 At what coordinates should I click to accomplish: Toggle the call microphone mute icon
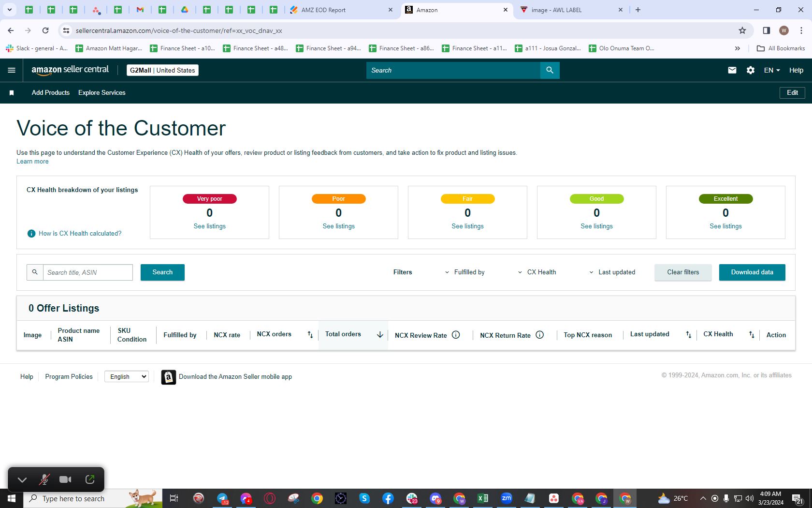point(44,479)
